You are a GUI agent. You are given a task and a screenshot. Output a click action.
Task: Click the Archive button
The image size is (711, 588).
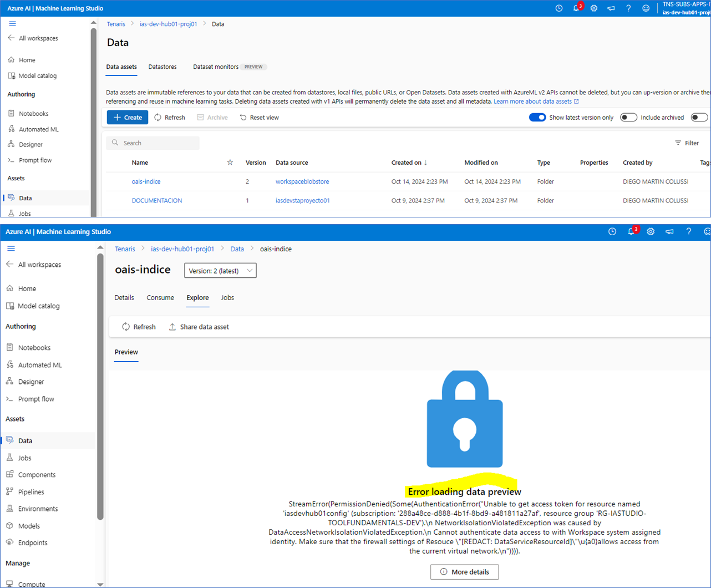point(212,118)
